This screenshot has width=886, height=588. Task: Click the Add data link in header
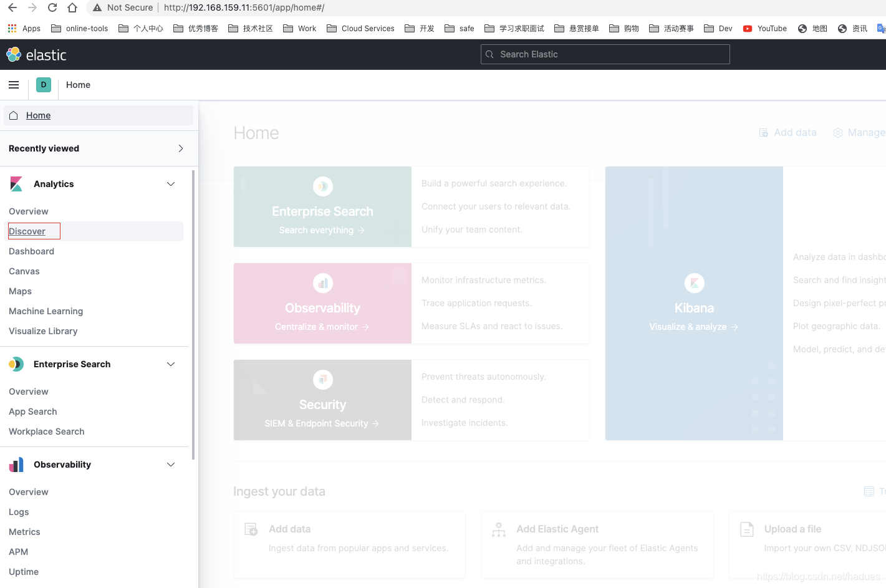(x=787, y=133)
